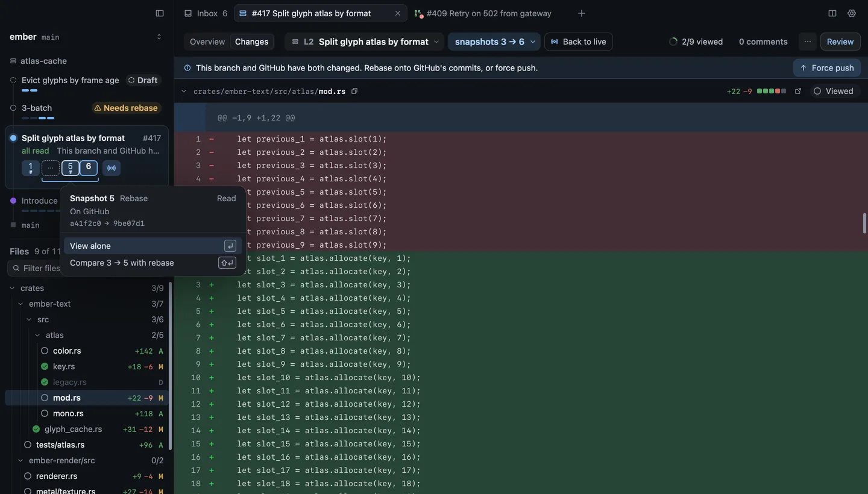Click the 2/9 viewed progress indicator
868x494 pixels.
[696, 42]
